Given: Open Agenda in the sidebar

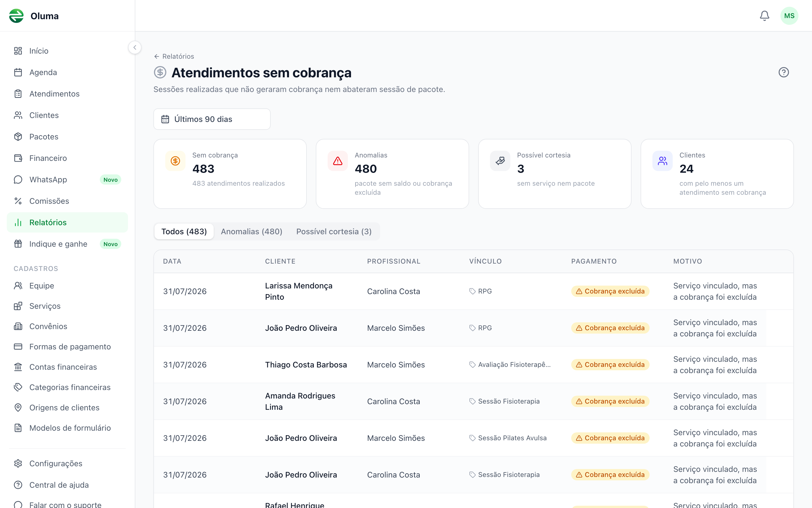Looking at the screenshot, I should tap(67, 72).
